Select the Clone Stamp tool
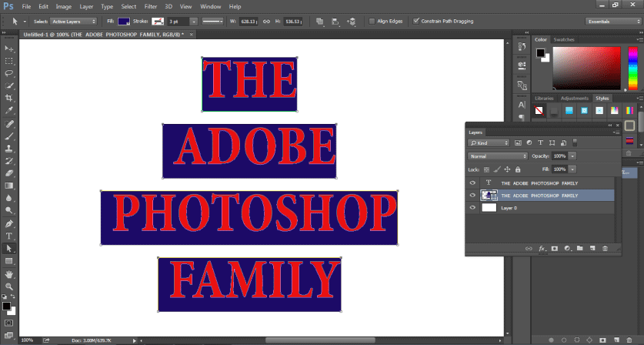Viewport: 644px width, 345px height. point(8,149)
